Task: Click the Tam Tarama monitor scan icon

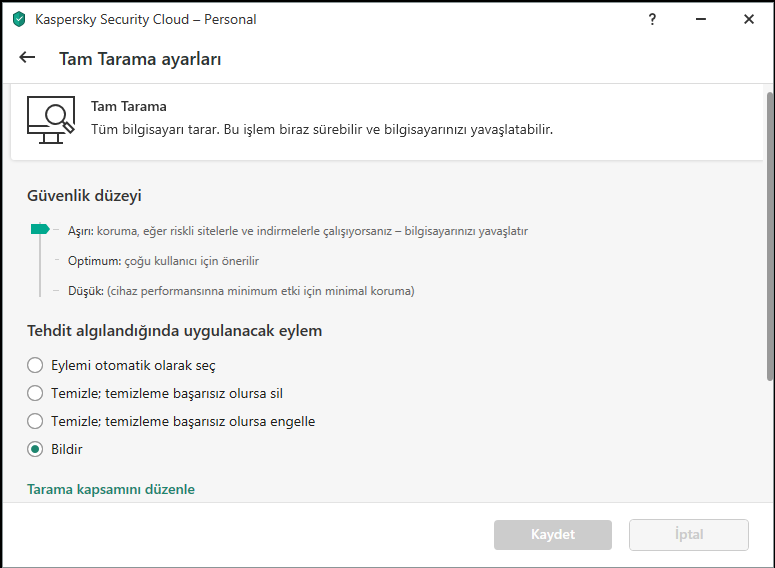Action: (x=51, y=120)
